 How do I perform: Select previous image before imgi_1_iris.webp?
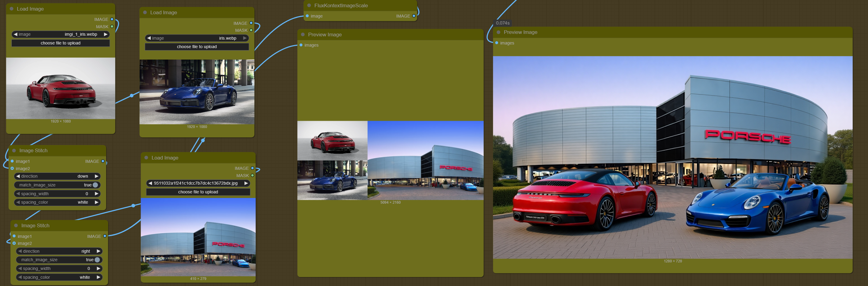[15, 34]
